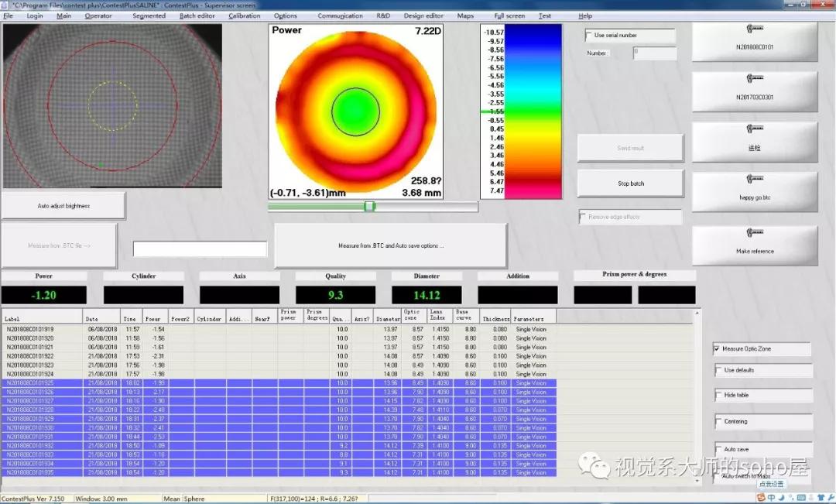Click the 送检 caliper button
Viewport: 836px width, 504px height.
tap(755, 142)
